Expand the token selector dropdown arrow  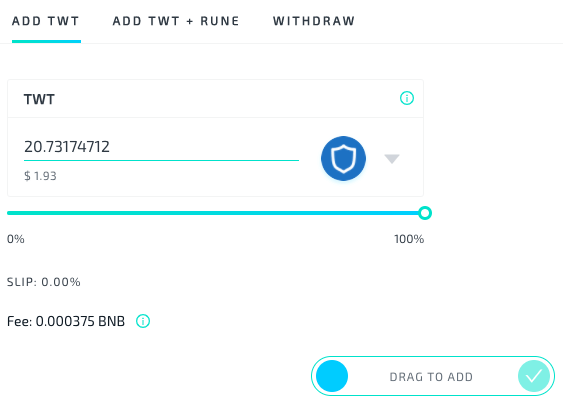click(x=392, y=159)
